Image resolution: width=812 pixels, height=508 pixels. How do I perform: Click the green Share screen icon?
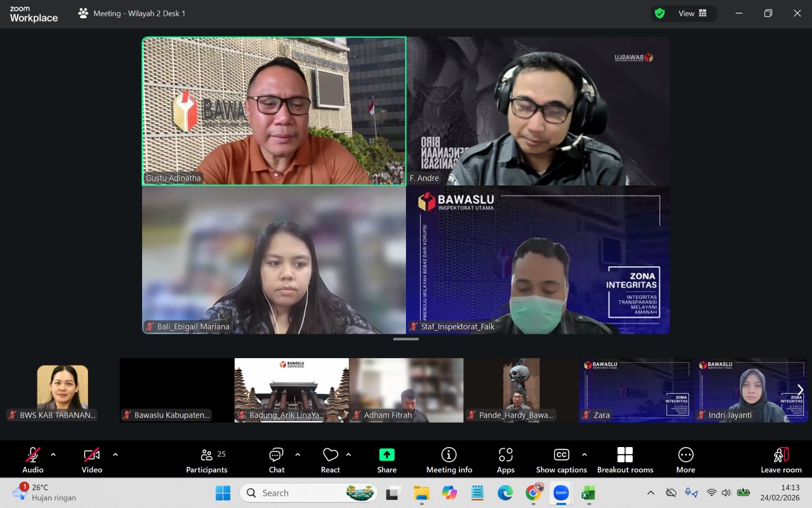click(387, 455)
